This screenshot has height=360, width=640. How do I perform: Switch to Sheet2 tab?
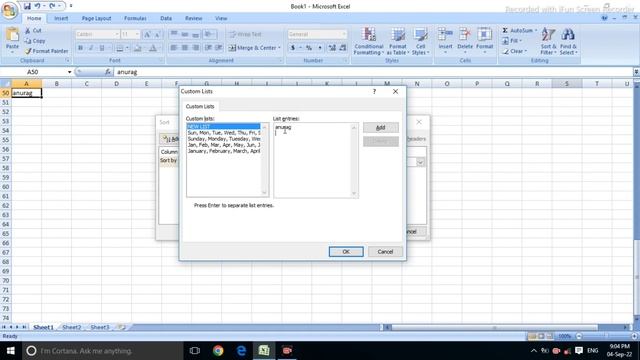72,327
